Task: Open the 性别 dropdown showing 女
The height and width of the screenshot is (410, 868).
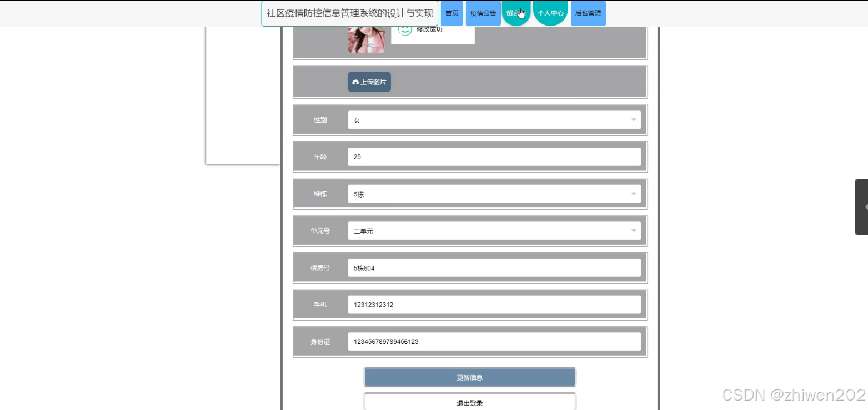Action: pos(494,119)
